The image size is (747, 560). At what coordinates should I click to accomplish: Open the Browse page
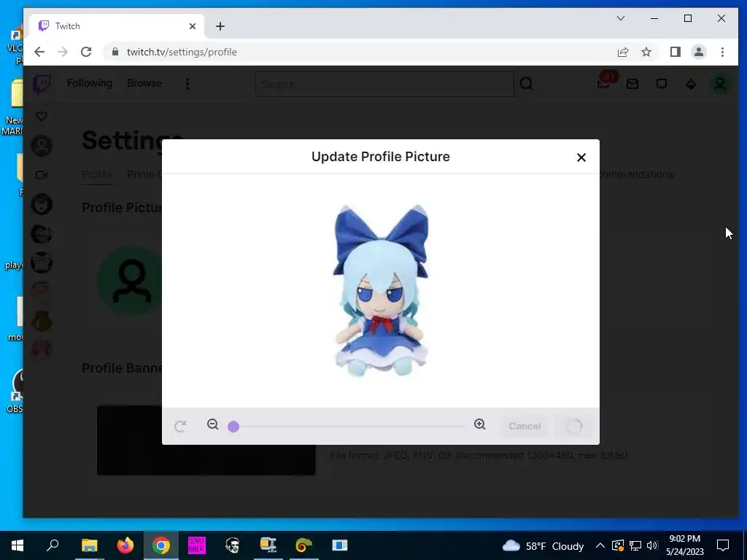point(144,83)
